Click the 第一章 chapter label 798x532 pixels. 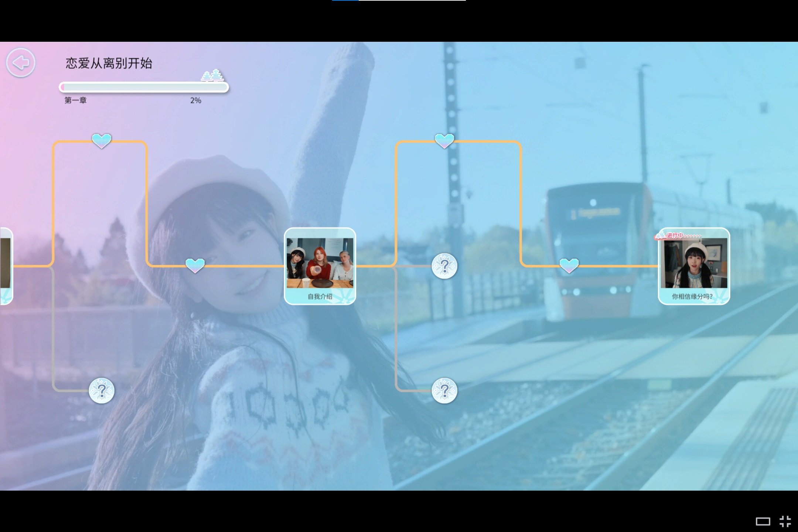pyautogui.click(x=75, y=100)
